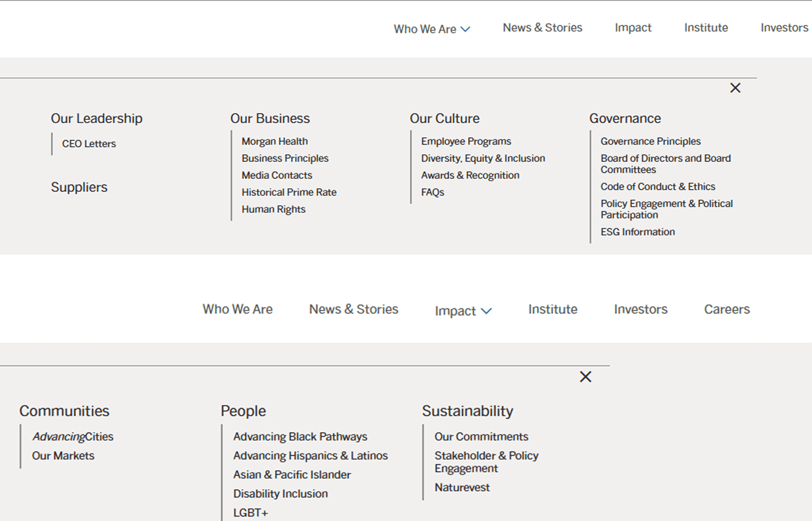The height and width of the screenshot is (521, 812).
Task: Open Morgan Health under Our Business
Action: 275,141
